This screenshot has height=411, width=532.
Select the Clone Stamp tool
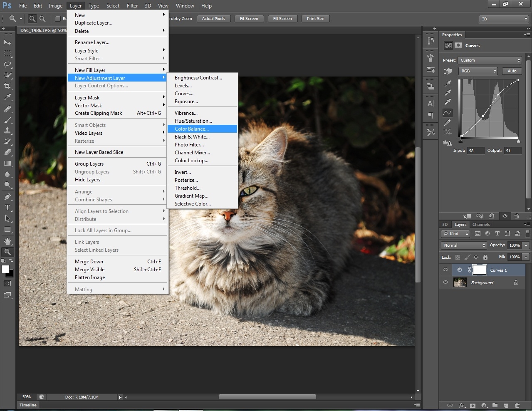7,131
